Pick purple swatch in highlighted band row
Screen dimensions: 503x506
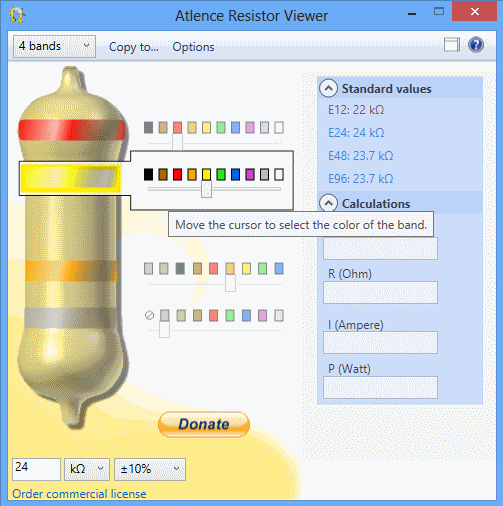[x=250, y=174]
